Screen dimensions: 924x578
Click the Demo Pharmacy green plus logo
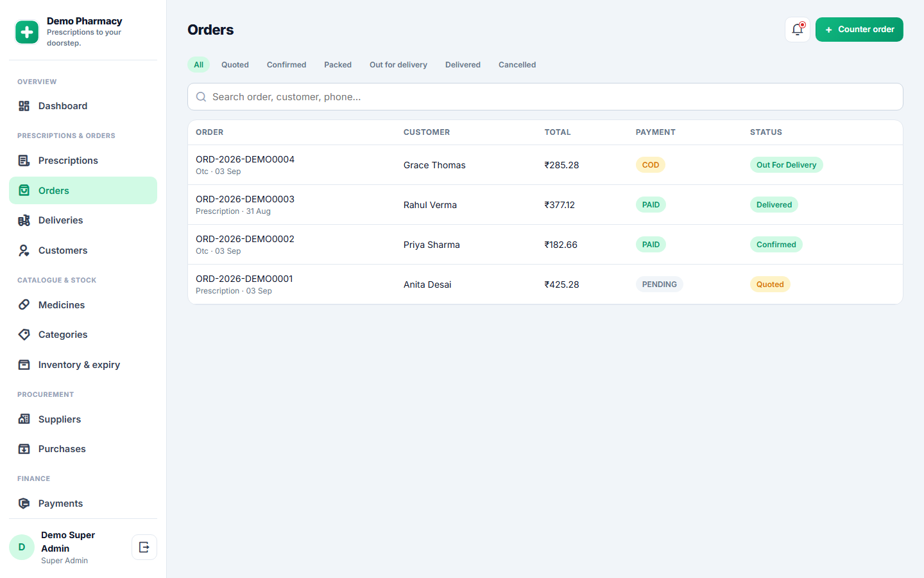pyautogui.click(x=27, y=32)
